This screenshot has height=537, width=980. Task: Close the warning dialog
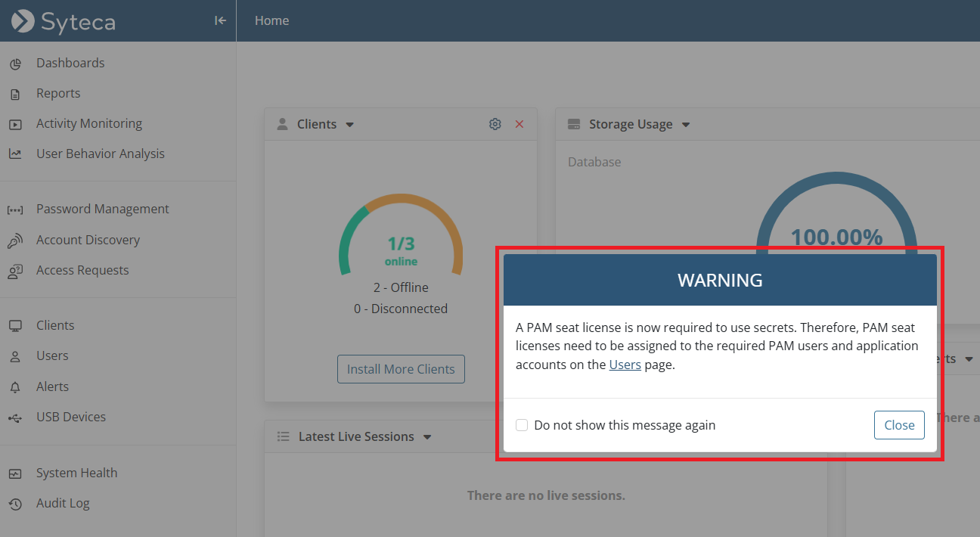899,425
